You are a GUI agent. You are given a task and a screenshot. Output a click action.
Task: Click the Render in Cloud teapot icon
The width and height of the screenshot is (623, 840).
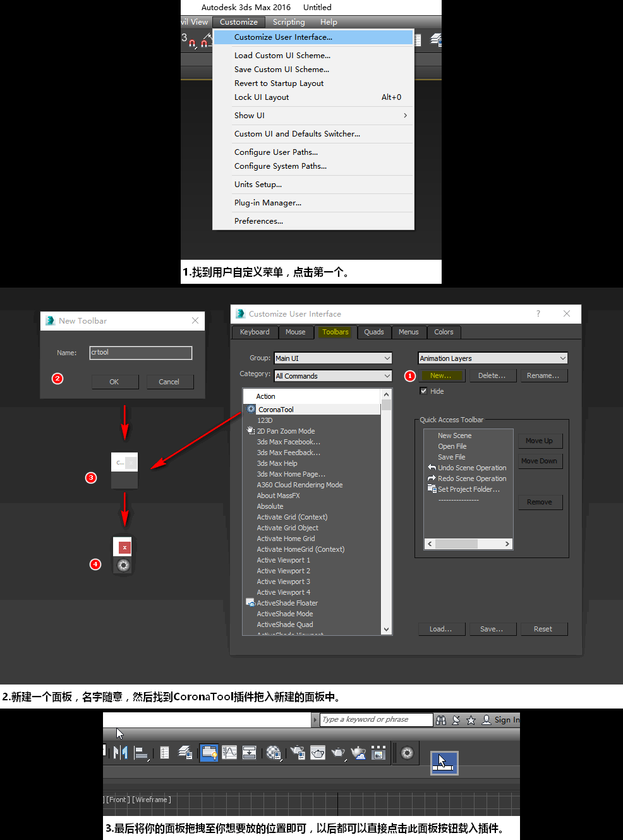click(x=358, y=753)
